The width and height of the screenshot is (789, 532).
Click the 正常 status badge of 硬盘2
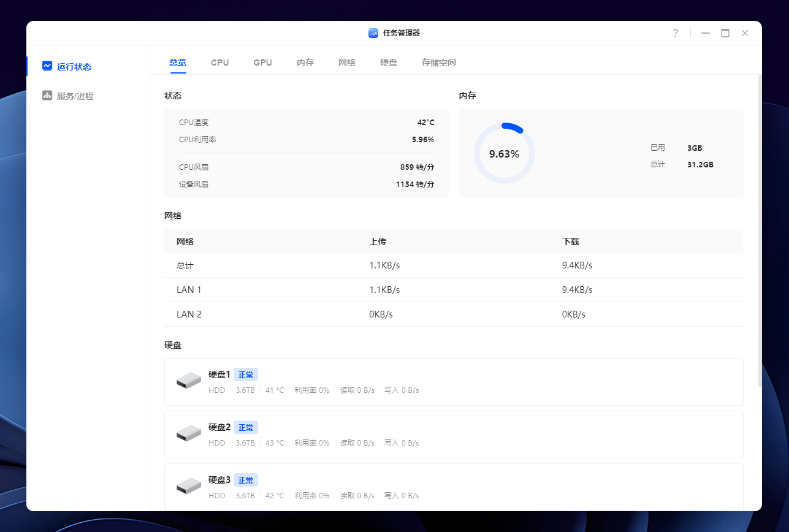pos(246,427)
